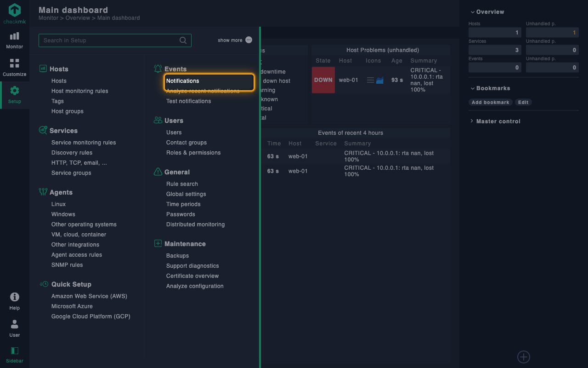
Task: Open the Customize menu
Action: (15, 68)
